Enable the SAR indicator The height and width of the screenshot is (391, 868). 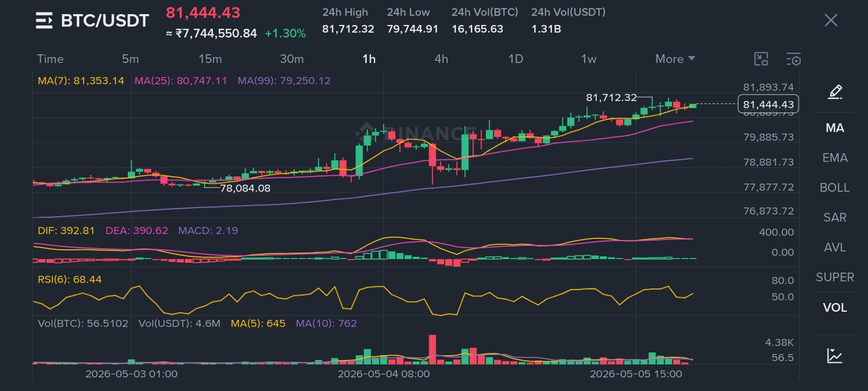pyautogui.click(x=835, y=217)
